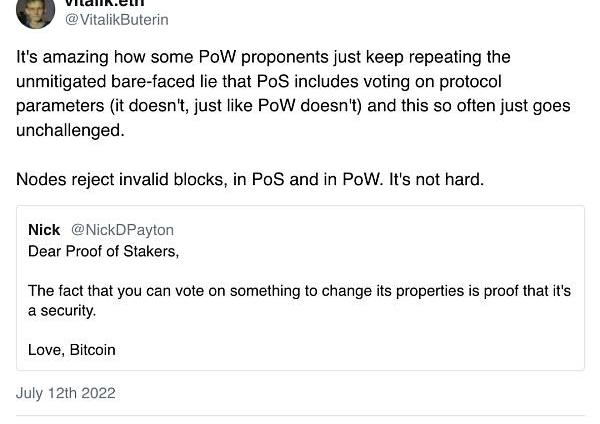This screenshot has width=600, height=424.
Task: Click the Nick display name in quote
Action: click(44, 230)
